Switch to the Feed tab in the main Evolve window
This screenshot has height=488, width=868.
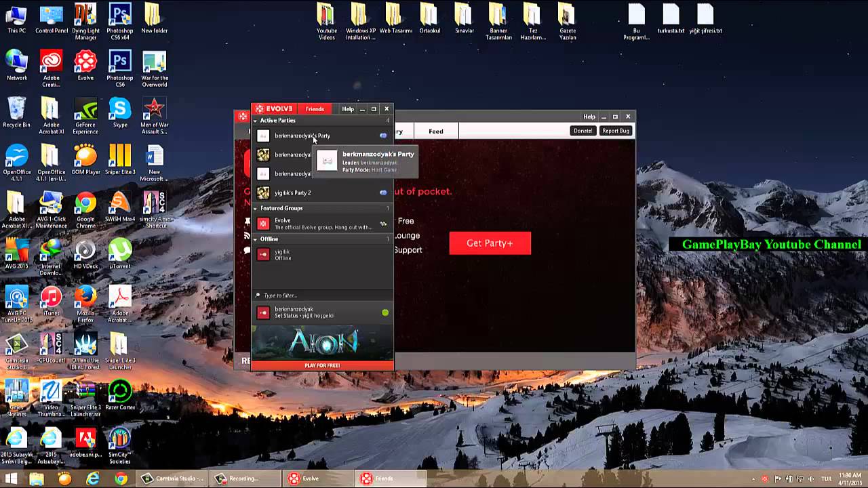pyautogui.click(x=436, y=131)
